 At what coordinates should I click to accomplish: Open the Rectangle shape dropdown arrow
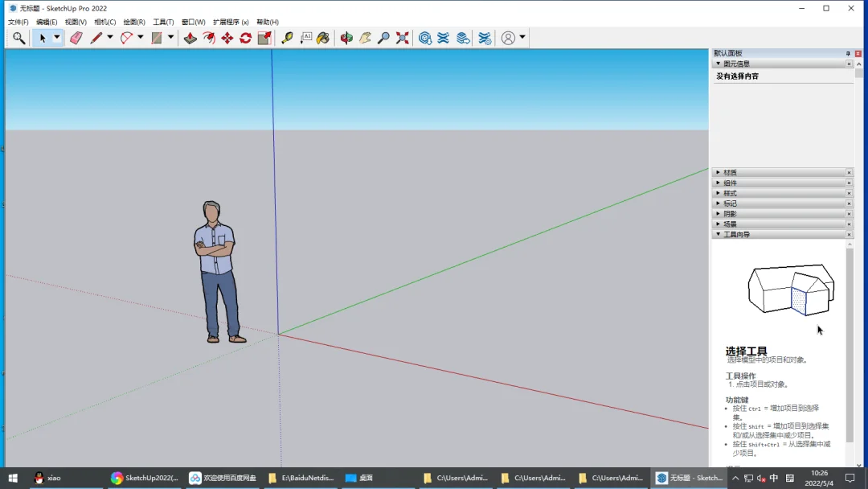(170, 38)
